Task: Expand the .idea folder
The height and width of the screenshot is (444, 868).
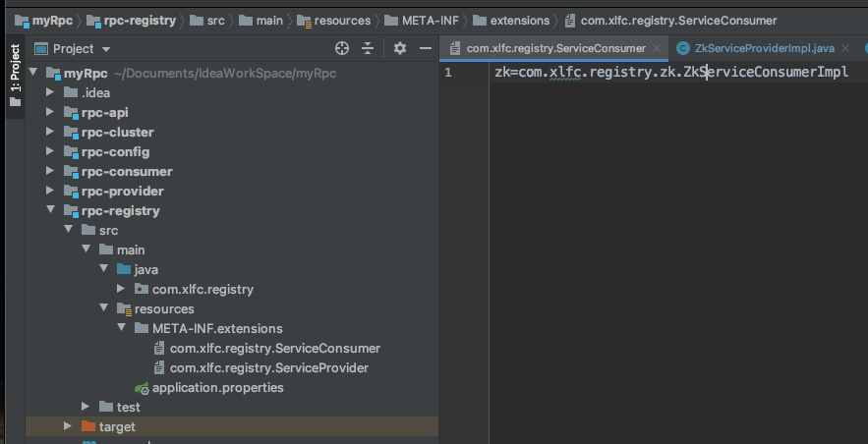Action: coord(50,92)
